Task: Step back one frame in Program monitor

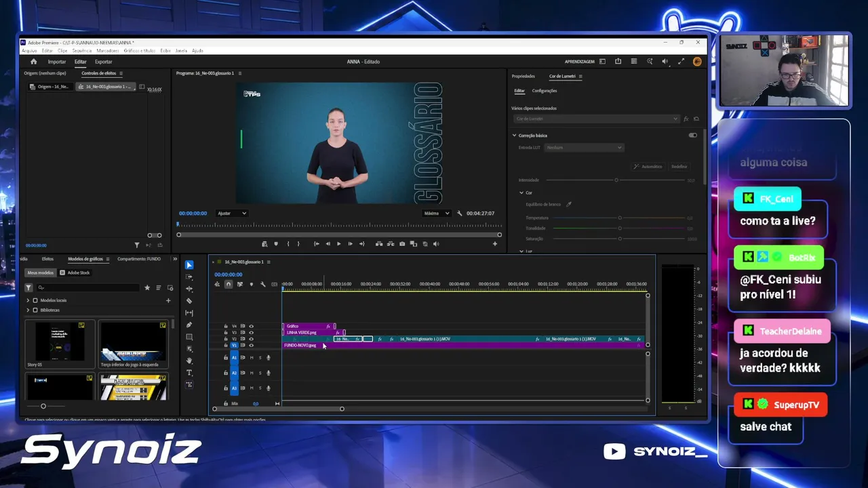Action: click(x=328, y=244)
